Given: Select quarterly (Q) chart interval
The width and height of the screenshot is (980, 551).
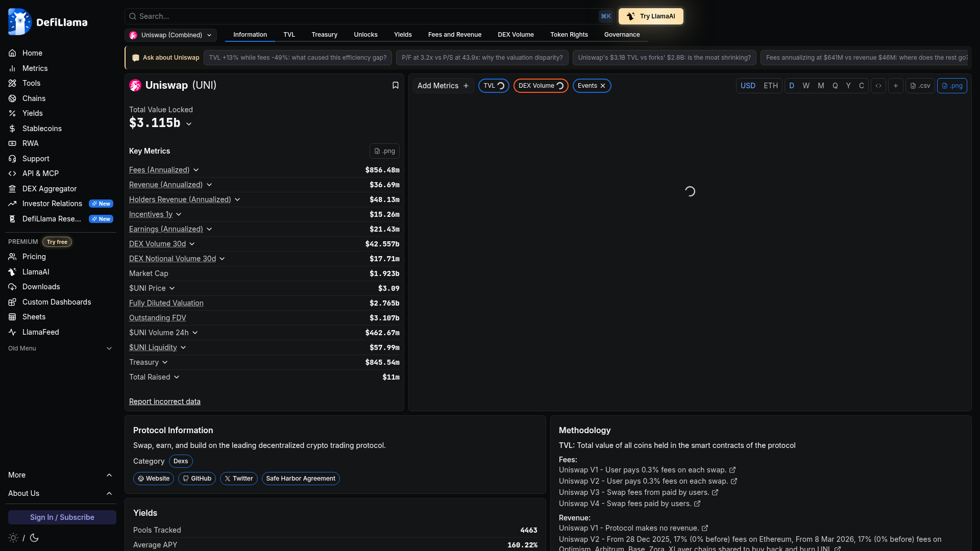Looking at the screenshot, I should (835, 86).
